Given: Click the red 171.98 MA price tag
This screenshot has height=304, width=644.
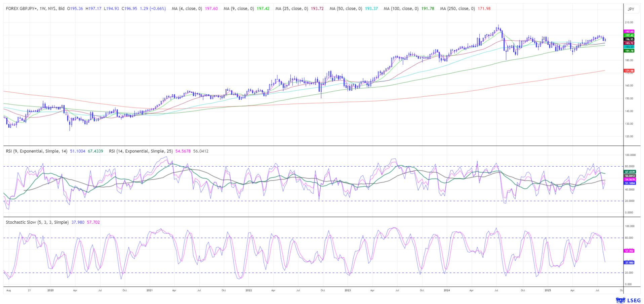Looking at the screenshot, I should pyautogui.click(x=629, y=71).
